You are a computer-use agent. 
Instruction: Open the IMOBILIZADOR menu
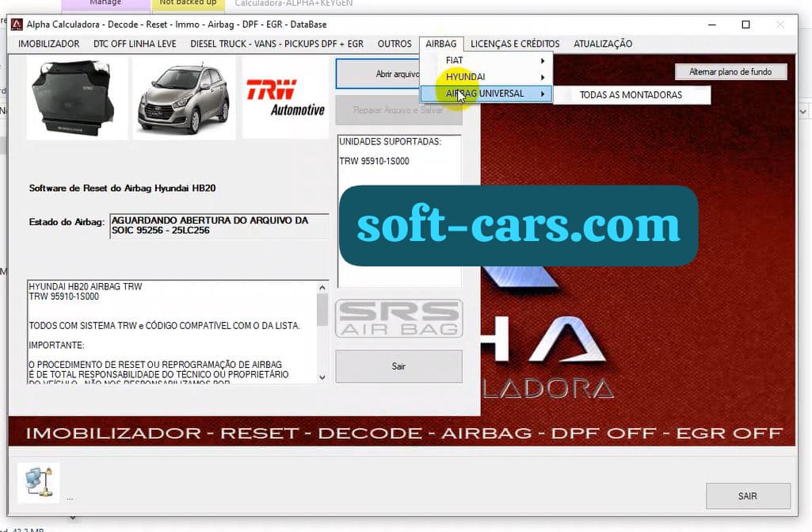48,44
